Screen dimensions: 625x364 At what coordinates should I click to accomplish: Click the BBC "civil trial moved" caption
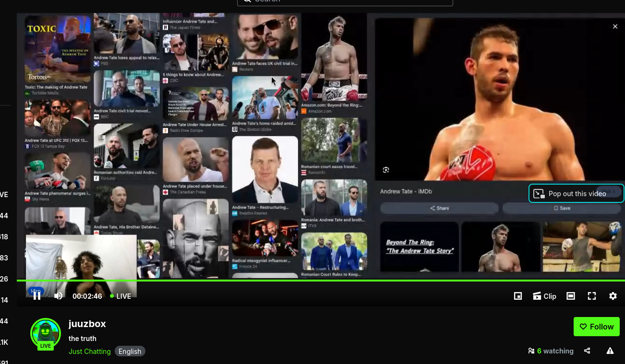click(x=122, y=111)
